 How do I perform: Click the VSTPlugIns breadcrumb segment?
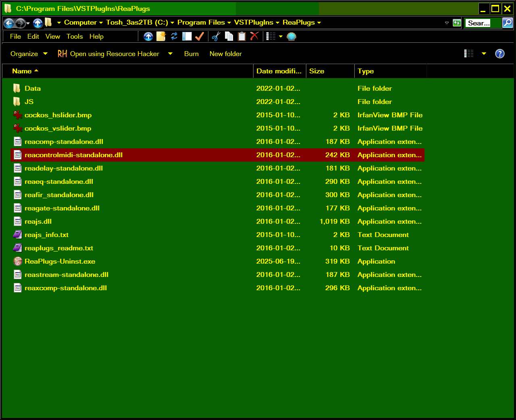click(254, 23)
